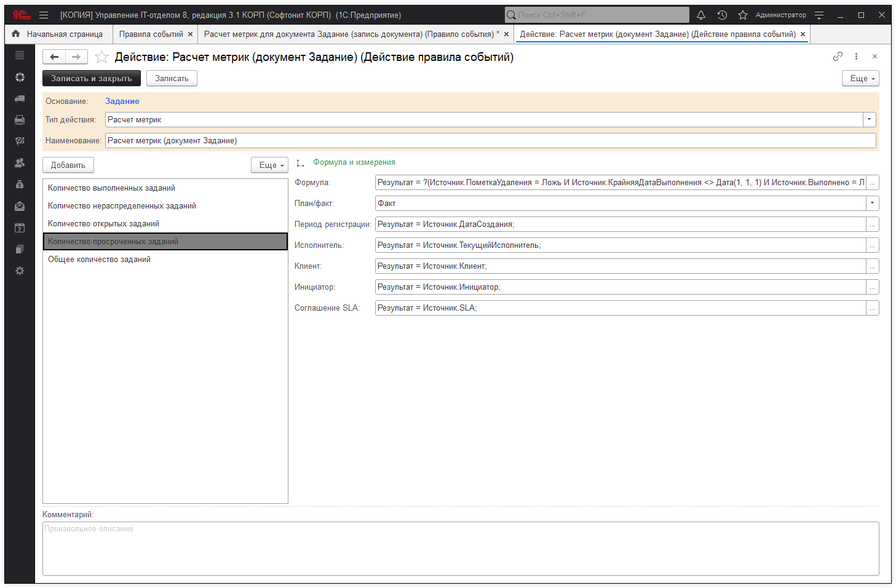Image resolution: width=896 pixels, height=588 pixels.
Task: Click the back navigation arrow
Action: pos(54,57)
